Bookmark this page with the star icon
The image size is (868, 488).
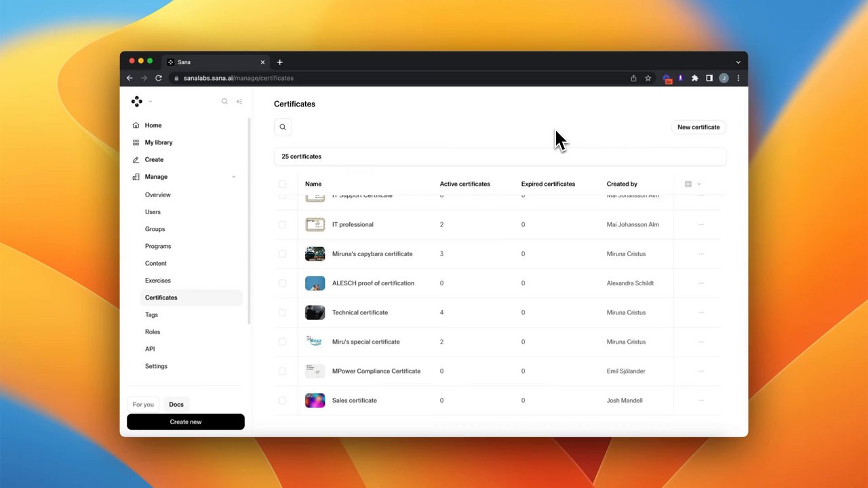click(648, 78)
